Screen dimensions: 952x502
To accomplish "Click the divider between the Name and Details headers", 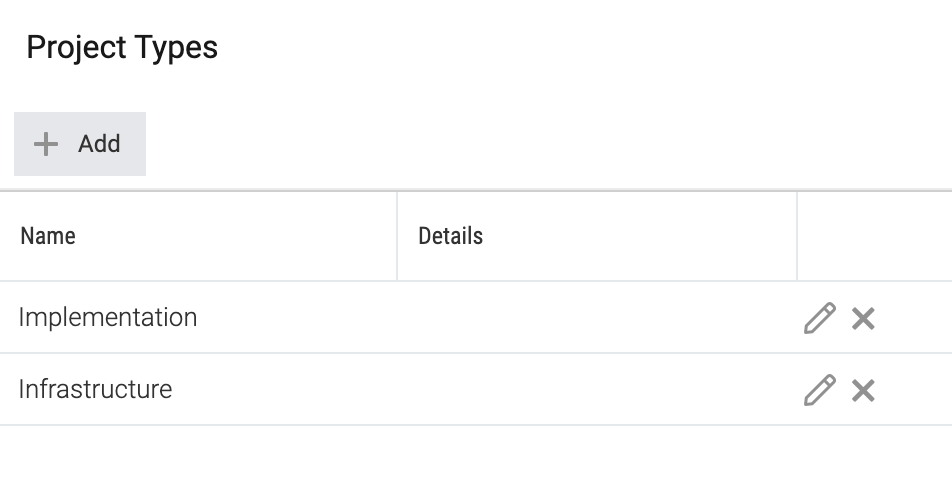I will pos(397,236).
